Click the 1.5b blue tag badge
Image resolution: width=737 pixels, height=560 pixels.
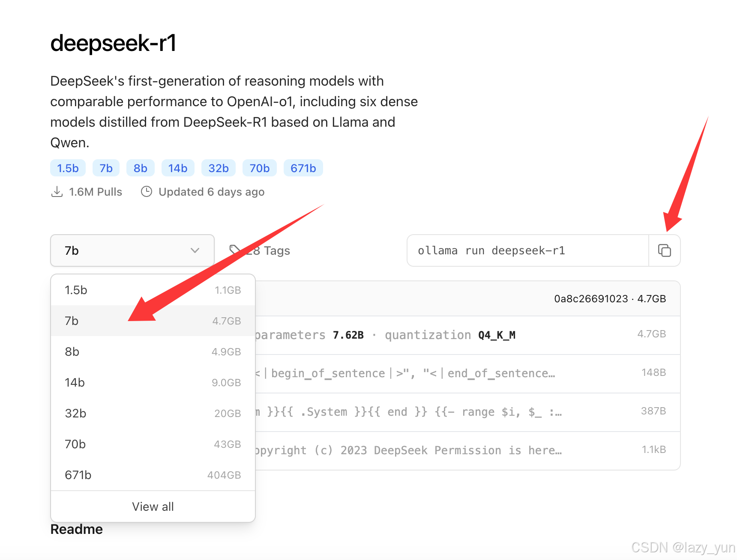pyautogui.click(x=68, y=168)
